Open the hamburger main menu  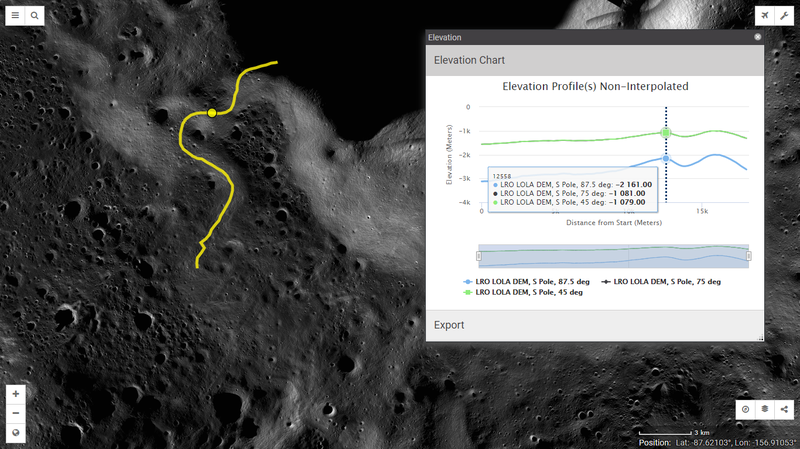coord(15,16)
